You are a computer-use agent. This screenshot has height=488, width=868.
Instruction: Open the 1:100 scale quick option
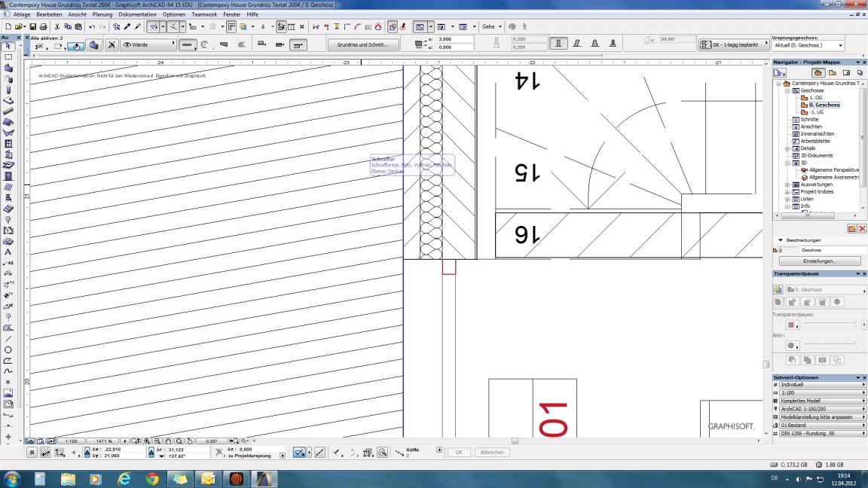click(822, 393)
